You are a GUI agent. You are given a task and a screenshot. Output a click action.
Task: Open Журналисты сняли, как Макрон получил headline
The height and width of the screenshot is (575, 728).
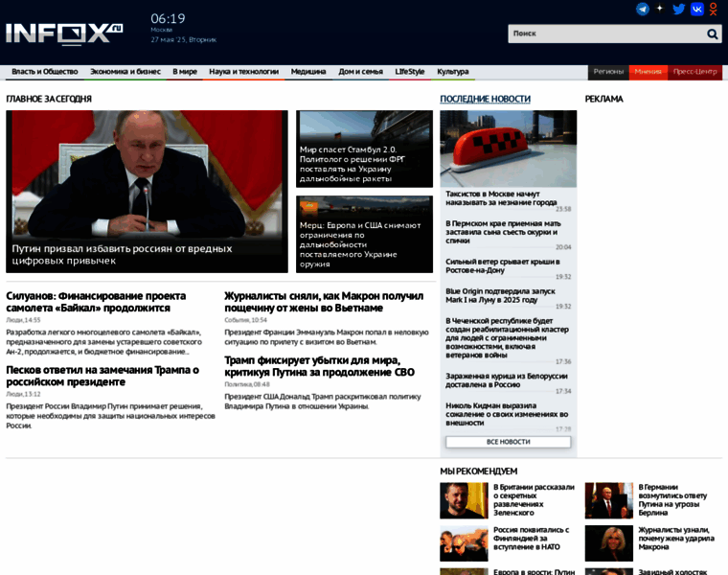(324, 302)
